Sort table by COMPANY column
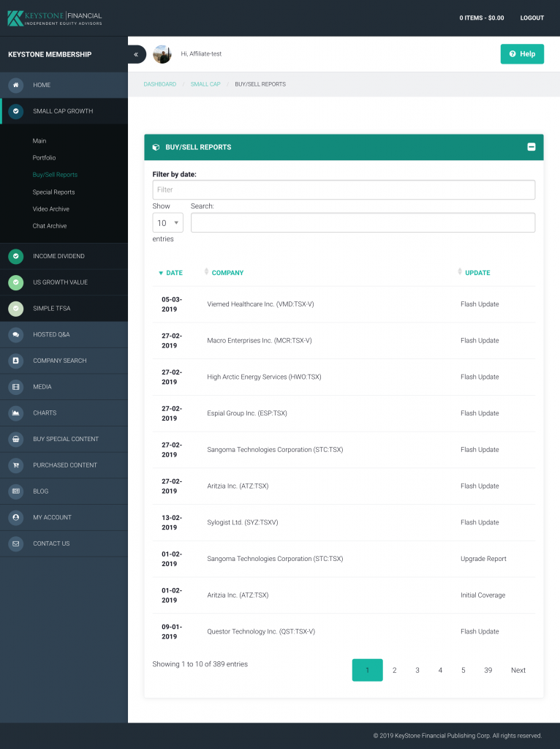The image size is (560, 749). pos(227,274)
